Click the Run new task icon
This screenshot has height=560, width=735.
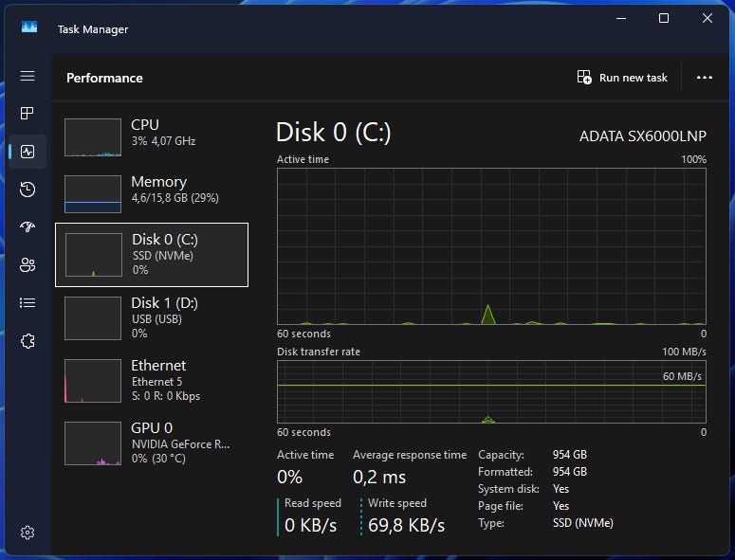[x=584, y=78]
